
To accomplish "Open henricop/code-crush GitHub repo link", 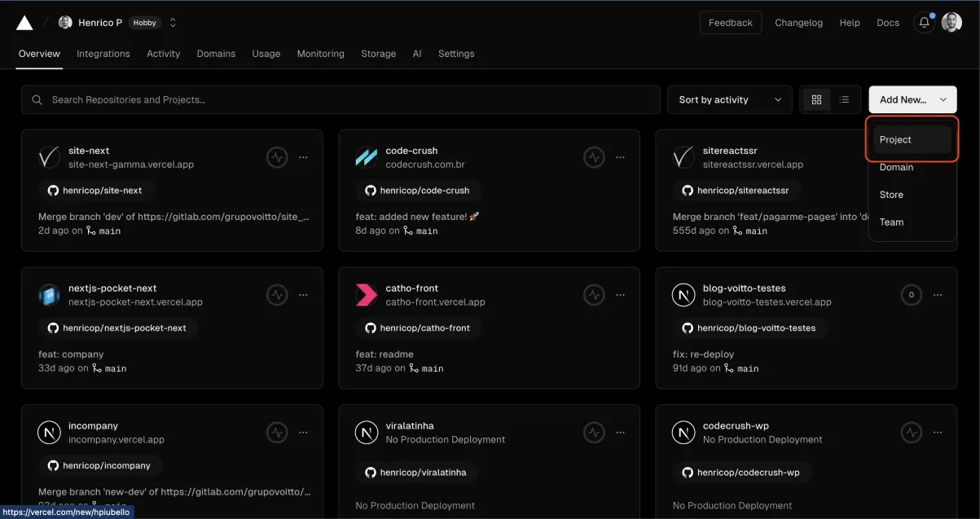I will click(418, 191).
